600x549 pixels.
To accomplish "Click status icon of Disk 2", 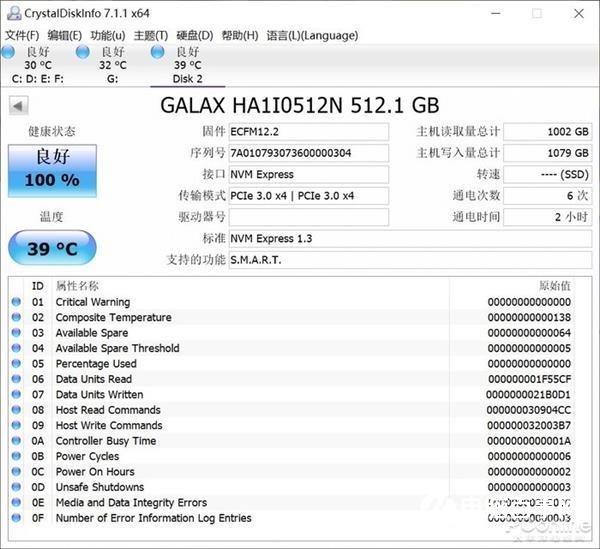I will pos(157,52).
